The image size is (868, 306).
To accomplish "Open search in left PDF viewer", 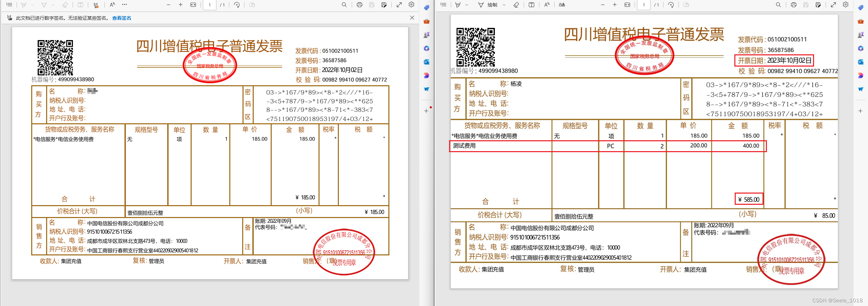I will coord(344,5).
